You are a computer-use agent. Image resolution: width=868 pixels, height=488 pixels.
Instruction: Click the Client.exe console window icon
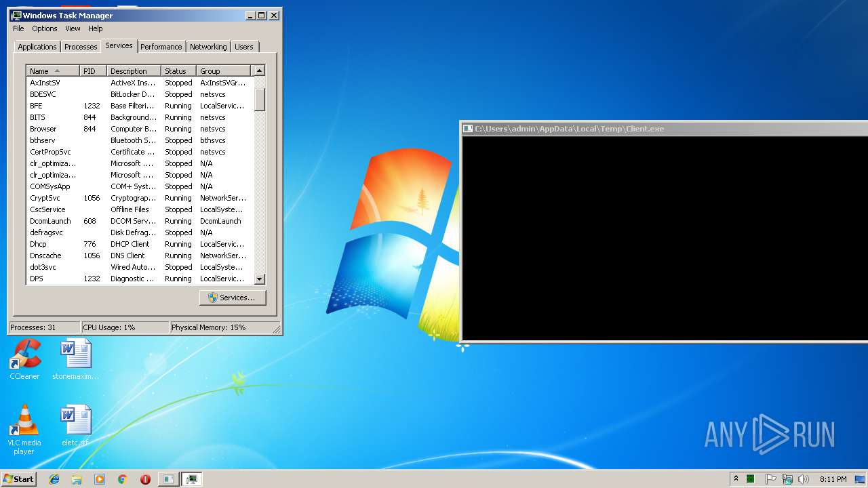467,128
